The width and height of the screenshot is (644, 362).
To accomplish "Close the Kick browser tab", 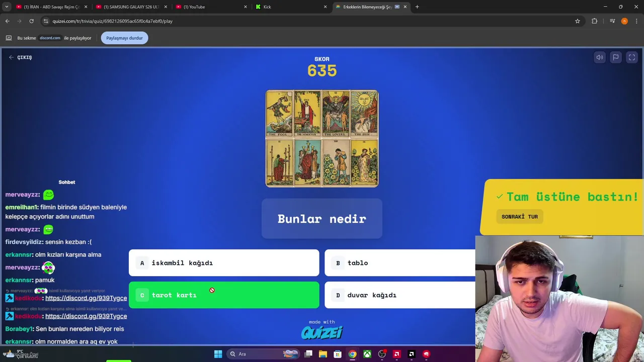I will coord(325,7).
